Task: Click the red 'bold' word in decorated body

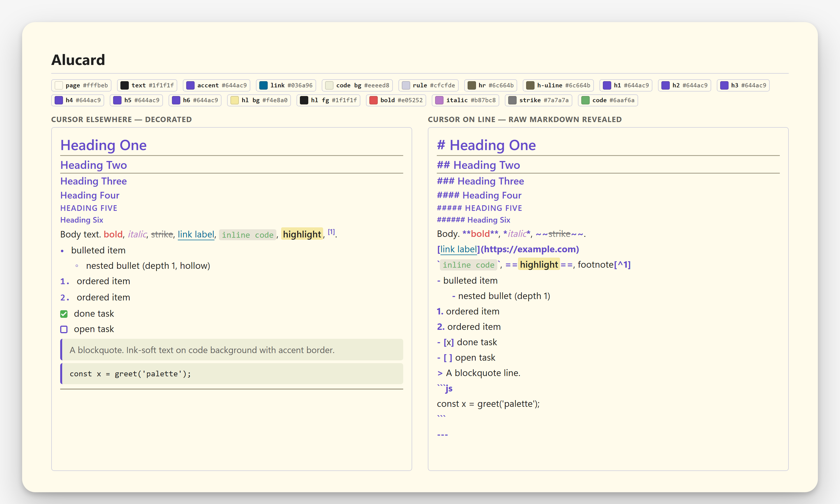Action: pos(113,234)
